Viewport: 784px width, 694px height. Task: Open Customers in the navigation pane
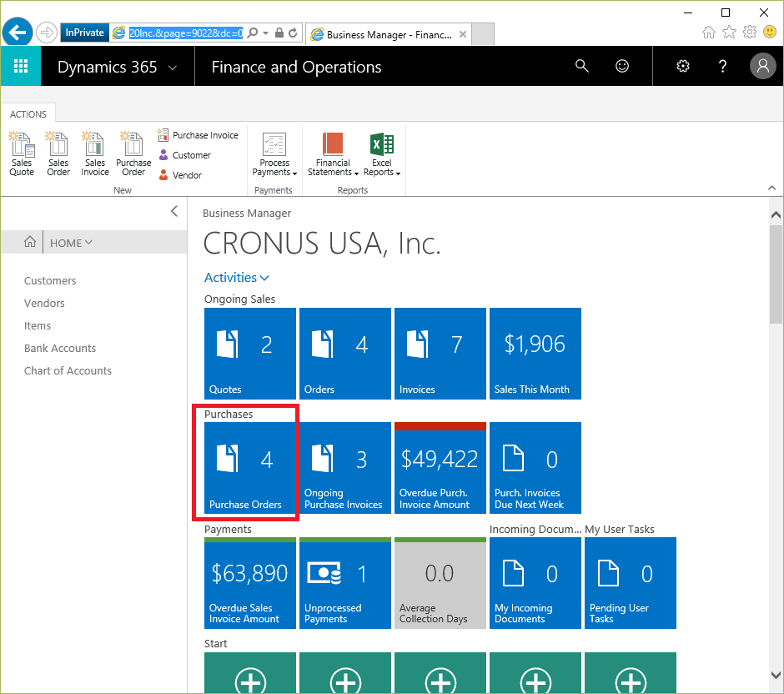pos(50,280)
